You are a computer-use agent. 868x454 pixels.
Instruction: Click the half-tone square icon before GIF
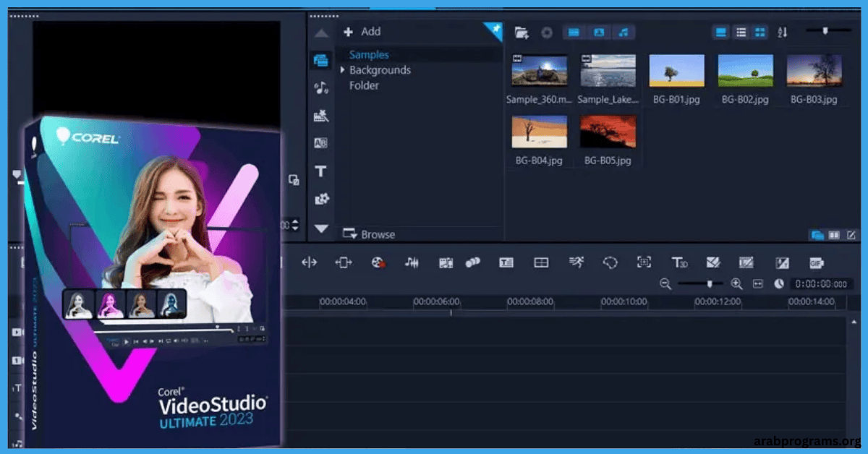(782, 263)
